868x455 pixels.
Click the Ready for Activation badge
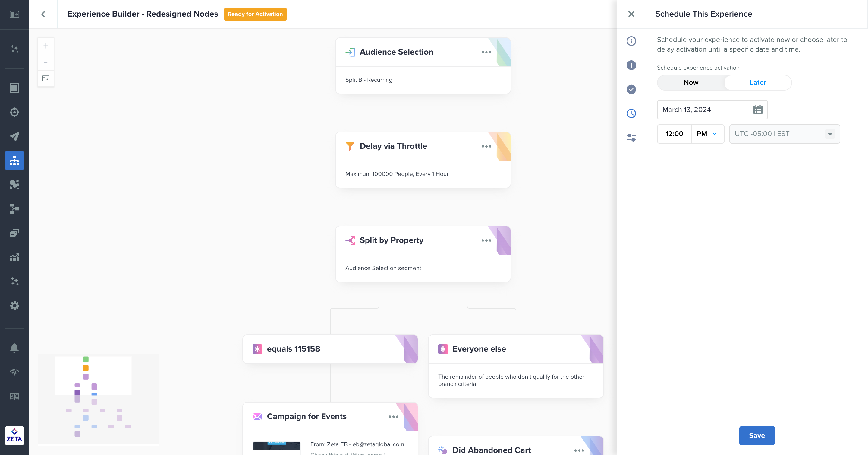tap(255, 14)
